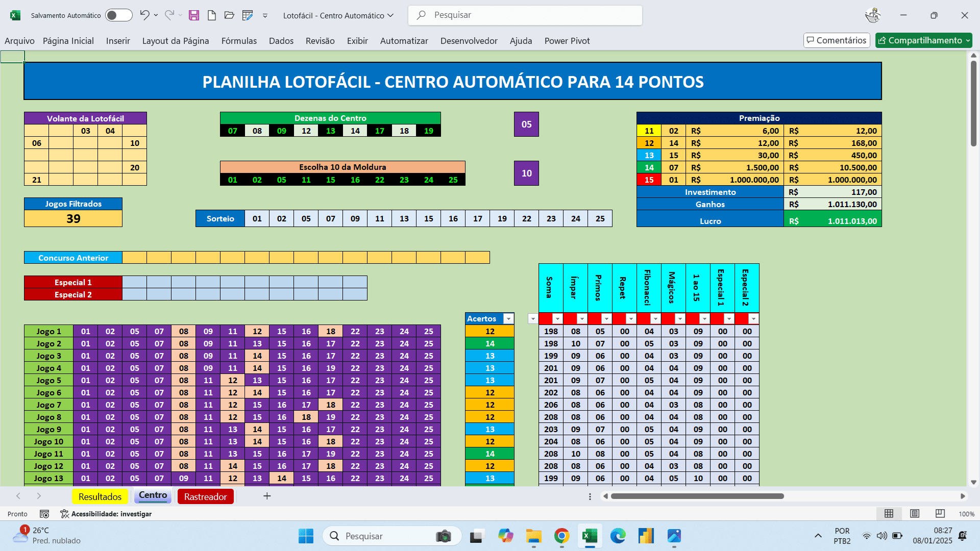This screenshot has width=980, height=551.
Task: Switch to Page Break Preview view icon
Action: coord(940,513)
